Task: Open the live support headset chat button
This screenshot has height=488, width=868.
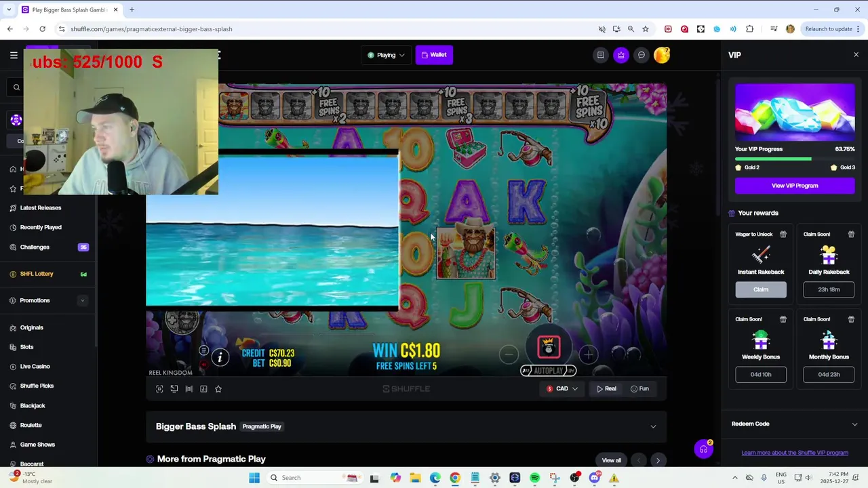Action: pos(703,449)
